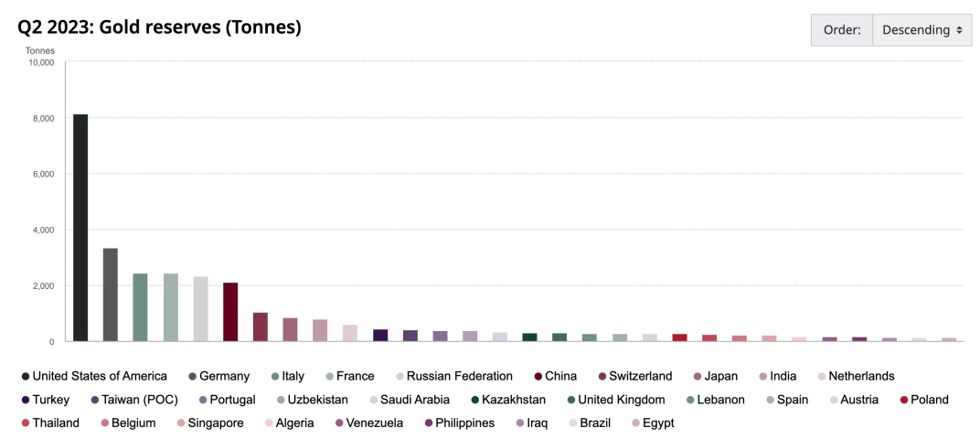Viewport: 980px width, 439px height.
Task: Click the Turkey legend marker dot
Action: click(x=25, y=400)
